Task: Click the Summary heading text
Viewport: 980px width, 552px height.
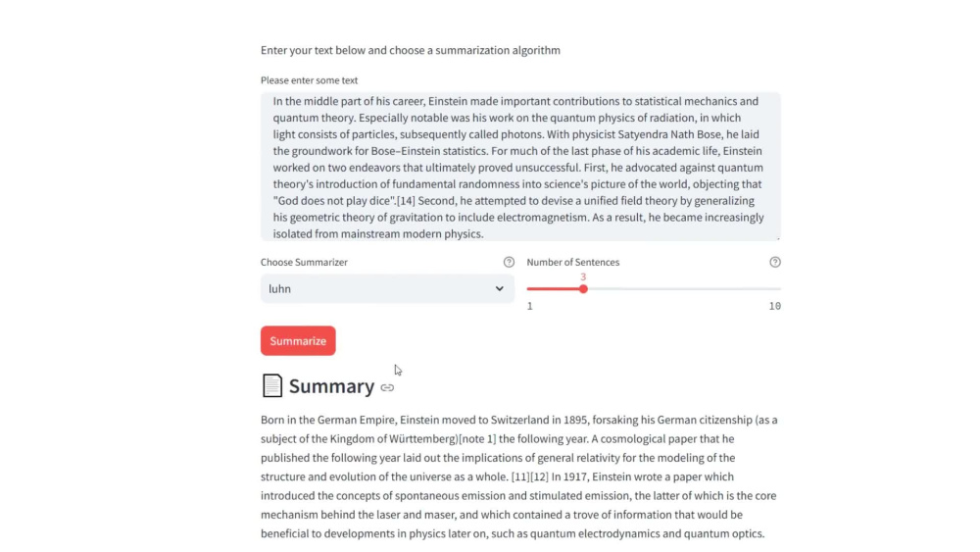Action: coord(331,386)
